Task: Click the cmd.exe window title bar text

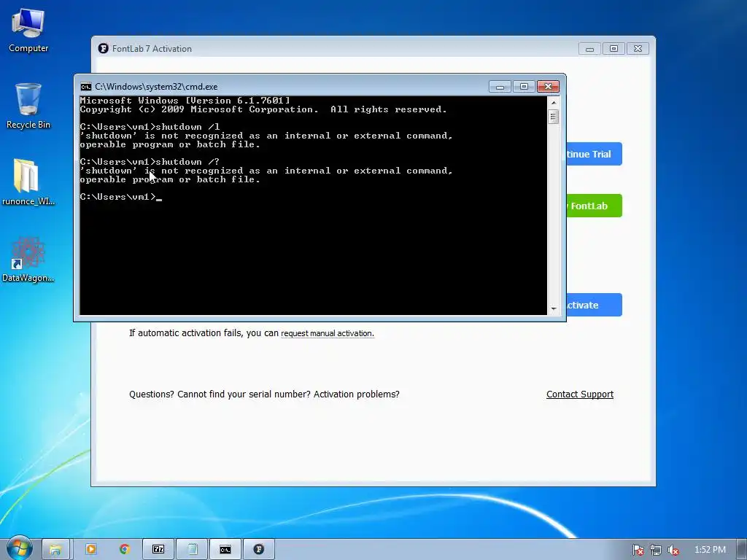Action: pos(156,87)
